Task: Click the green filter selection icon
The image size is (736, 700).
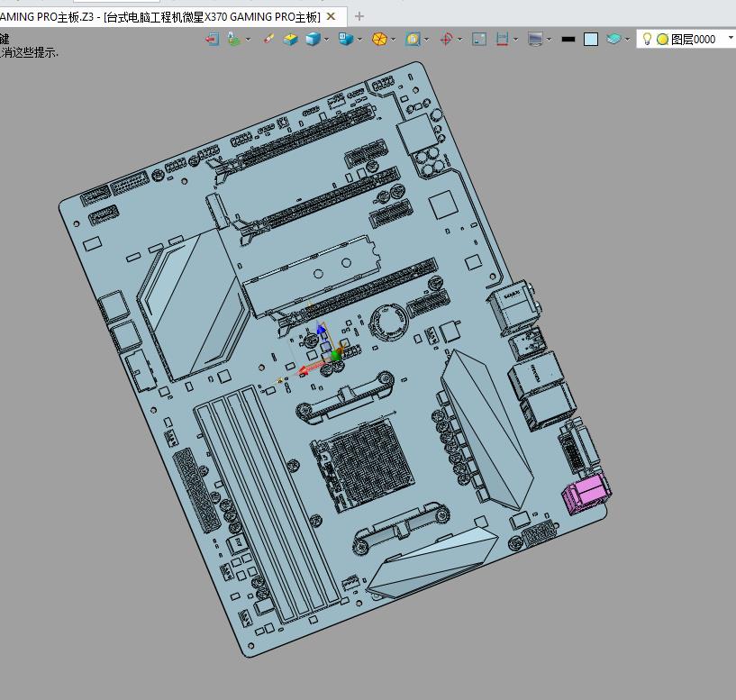Action: (x=233, y=39)
